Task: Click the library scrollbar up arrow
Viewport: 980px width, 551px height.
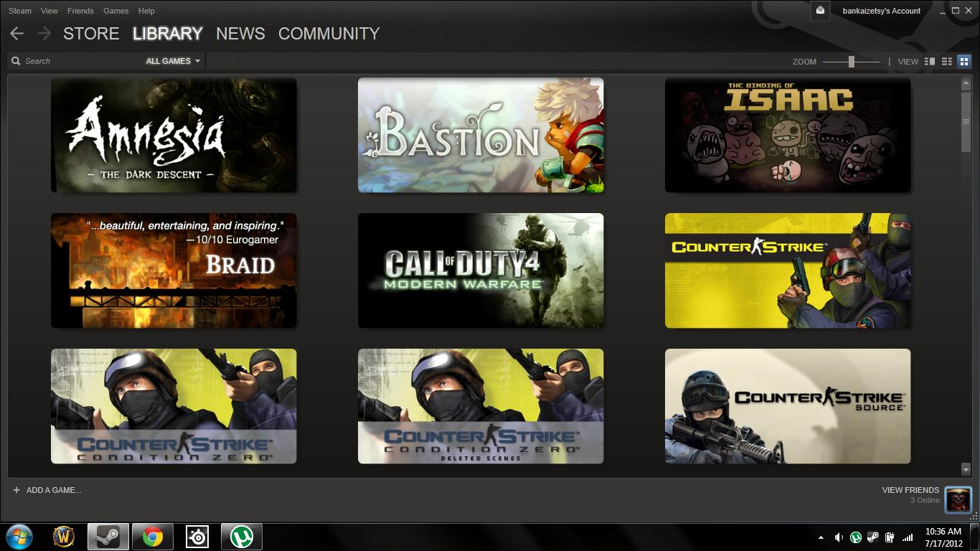Action: (x=966, y=84)
